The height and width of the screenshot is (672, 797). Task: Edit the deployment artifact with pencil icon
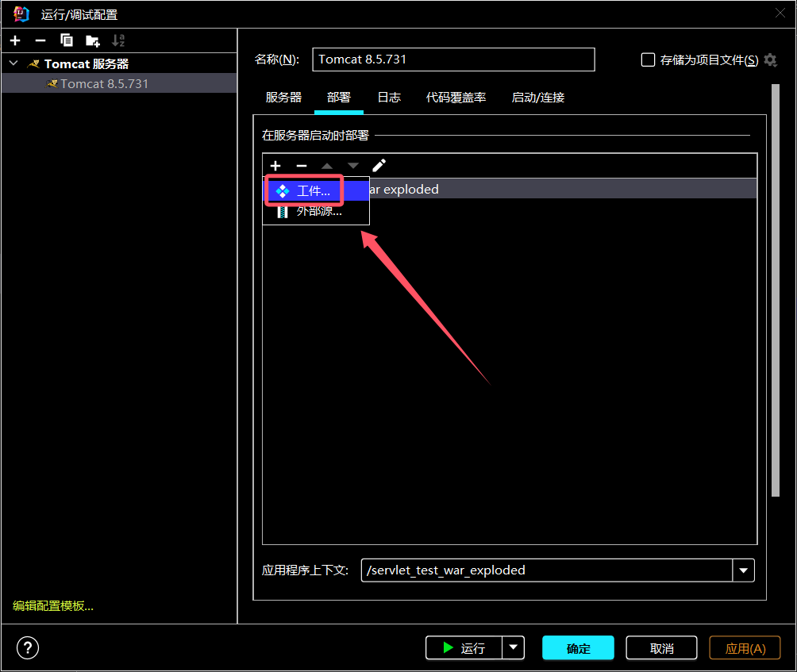[379, 166]
